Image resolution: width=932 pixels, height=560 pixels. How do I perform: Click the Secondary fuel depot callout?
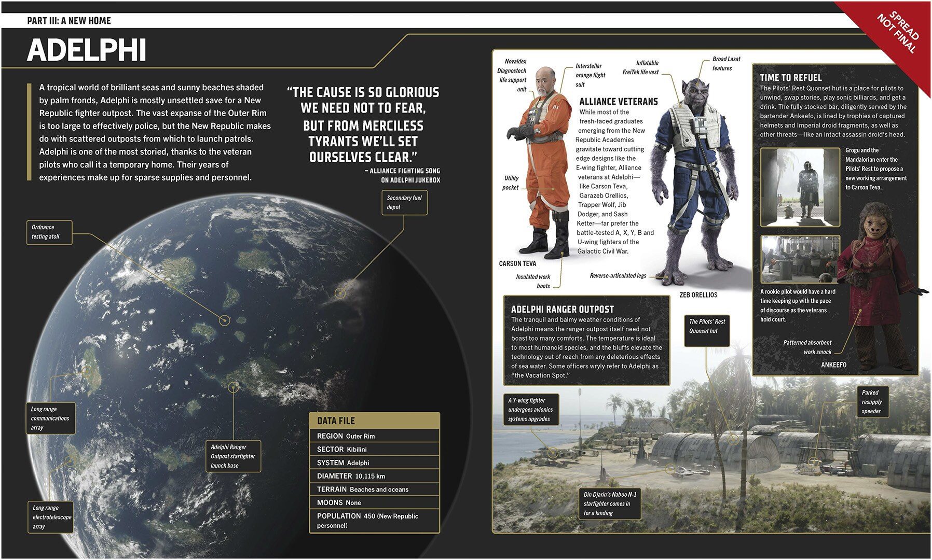click(x=404, y=202)
